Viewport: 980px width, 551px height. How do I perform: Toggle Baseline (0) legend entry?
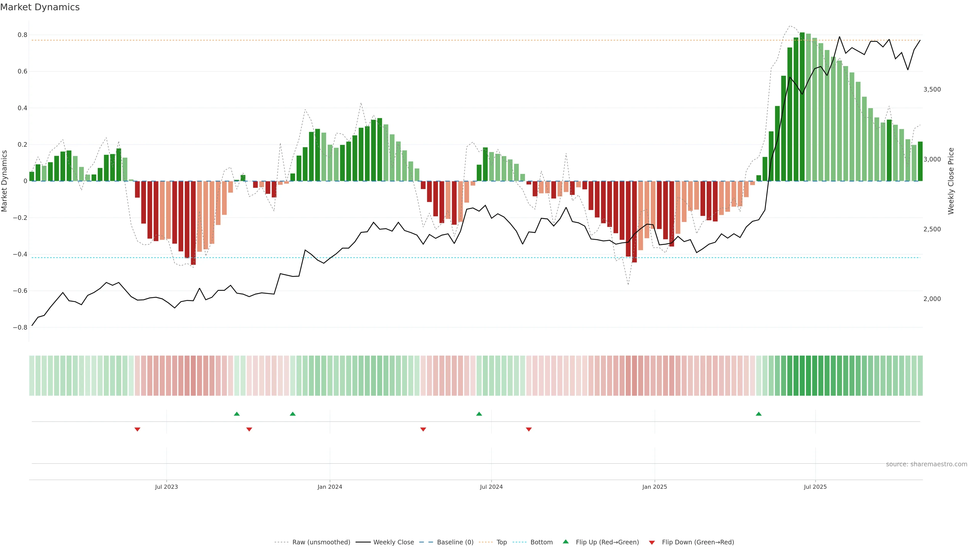[x=455, y=542]
